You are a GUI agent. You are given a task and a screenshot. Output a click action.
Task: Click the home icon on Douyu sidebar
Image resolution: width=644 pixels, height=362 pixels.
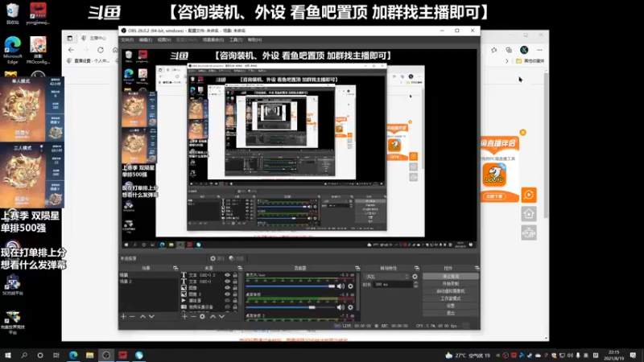[x=529, y=214]
